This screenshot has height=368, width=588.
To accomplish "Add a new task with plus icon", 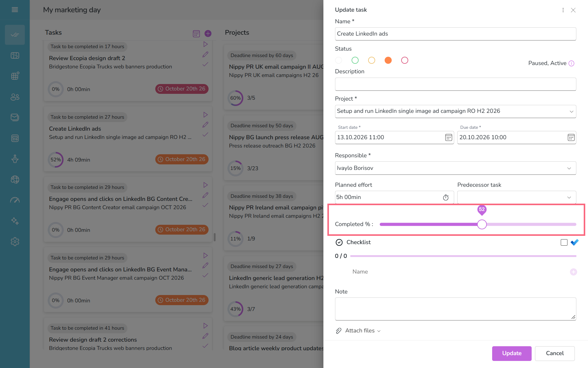I will 208,33.
